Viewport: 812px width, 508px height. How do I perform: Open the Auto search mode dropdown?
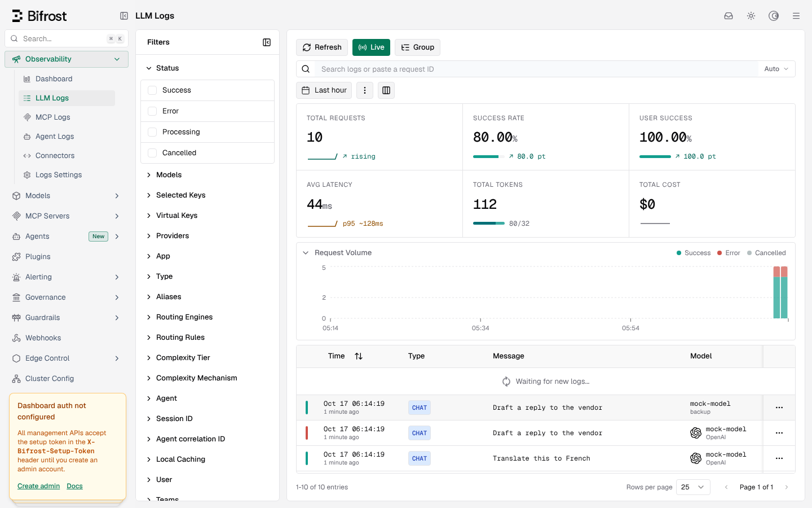point(776,69)
